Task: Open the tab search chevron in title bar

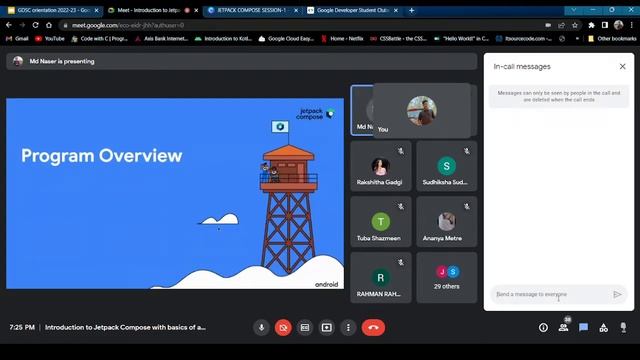Action: pyautogui.click(x=573, y=10)
